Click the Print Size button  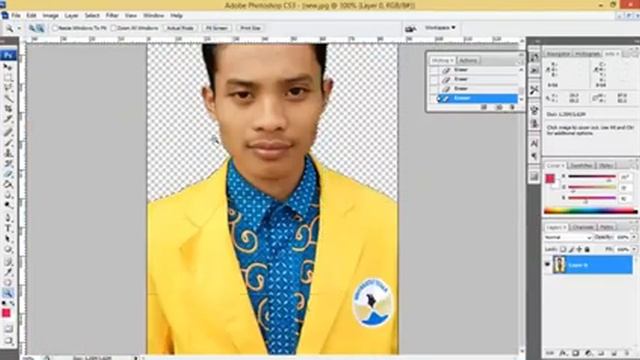coord(250,28)
